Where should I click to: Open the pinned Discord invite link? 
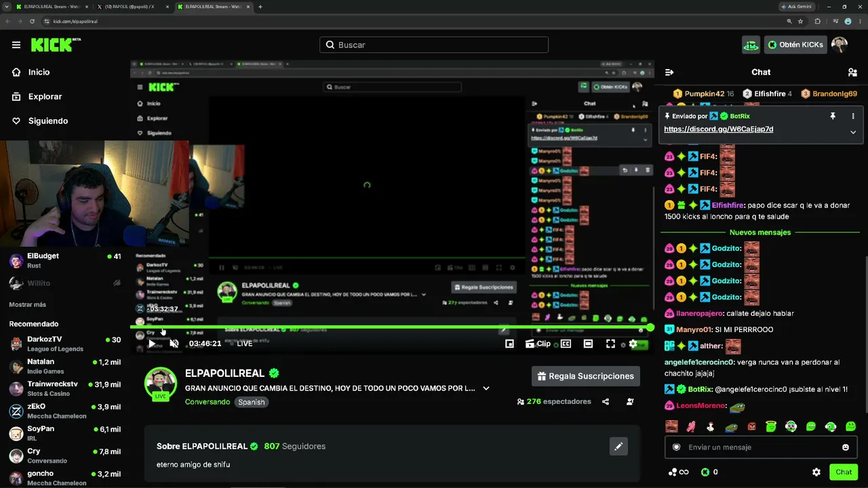[718, 129]
